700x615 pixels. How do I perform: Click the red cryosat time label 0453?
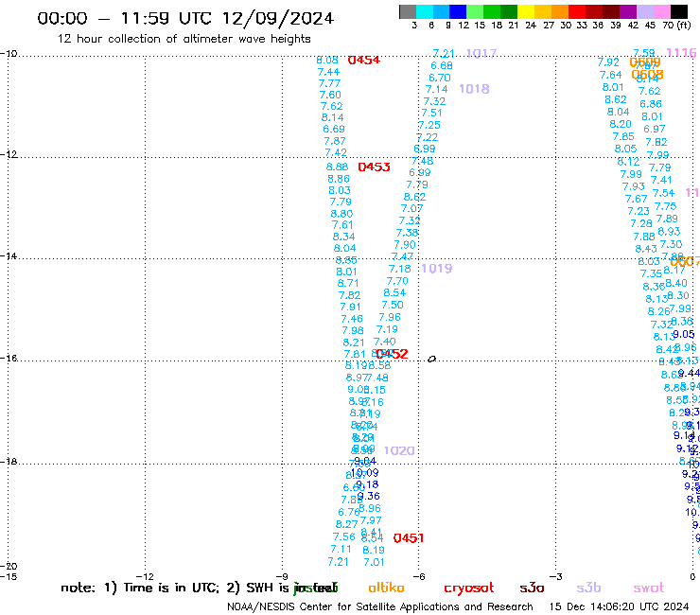(x=374, y=167)
